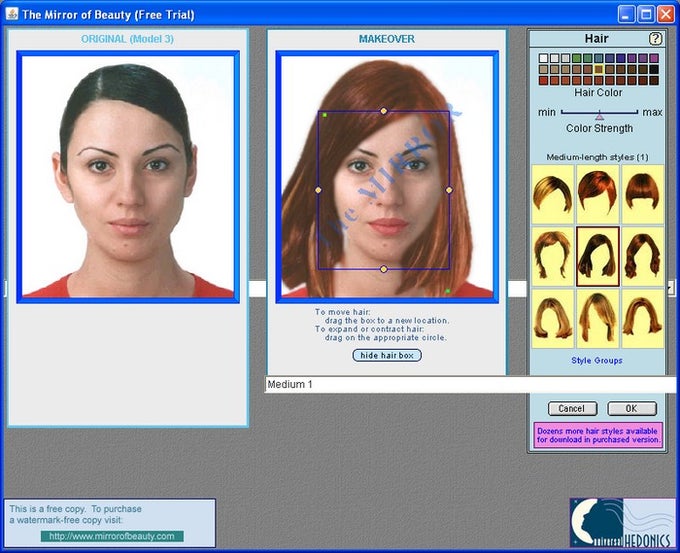This screenshot has height=553, width=680.
Task: Choose the darkest maroon swatch ending bottom row
Action: (x=654, y=81)
